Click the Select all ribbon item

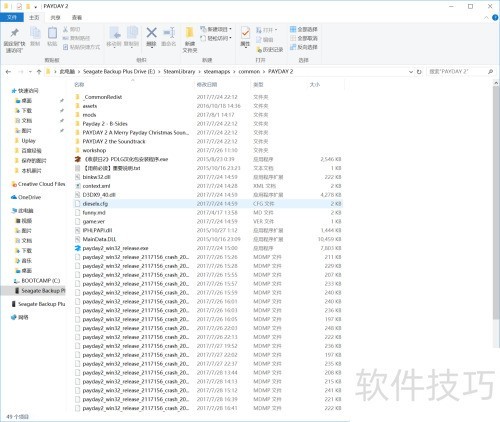click(x=304, y=29)
